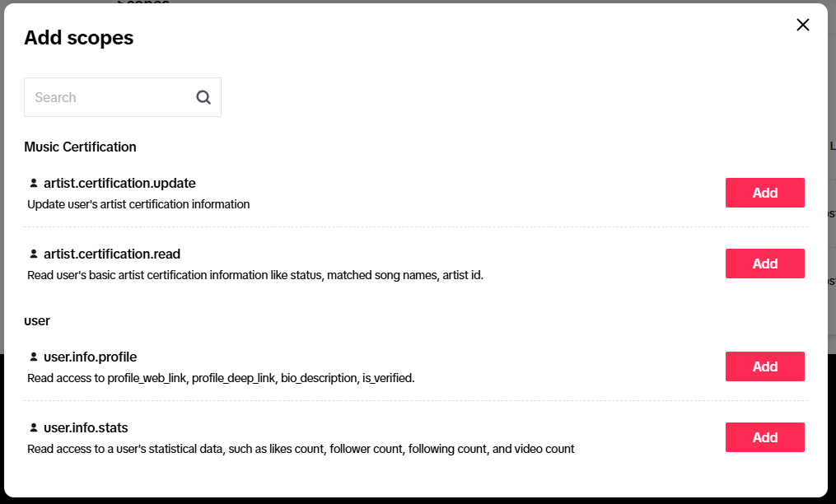The height and width of the screenshot is (504, 836).
Task: Select the artist.certification.update scope name
Action: click(x=119, y=183)
